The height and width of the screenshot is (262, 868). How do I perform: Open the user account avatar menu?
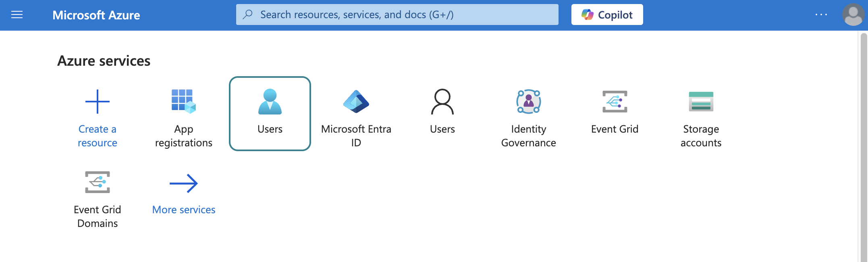pos(853,15)
